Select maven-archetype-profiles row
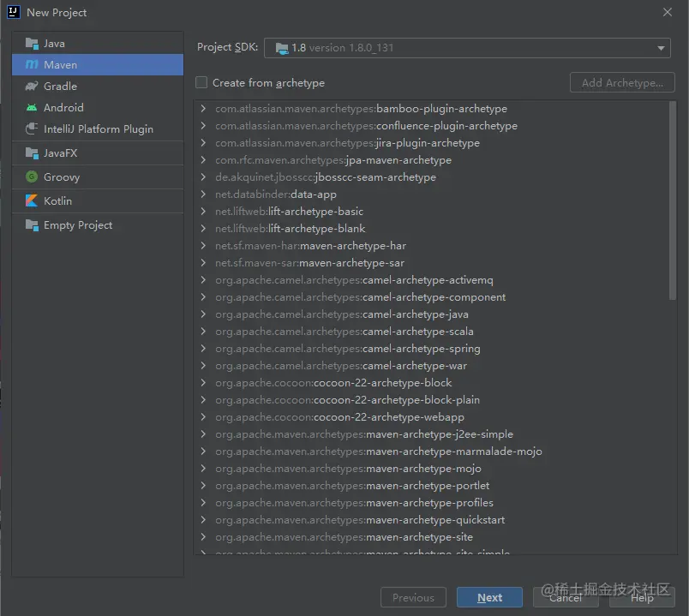 [x=430, y=503]
